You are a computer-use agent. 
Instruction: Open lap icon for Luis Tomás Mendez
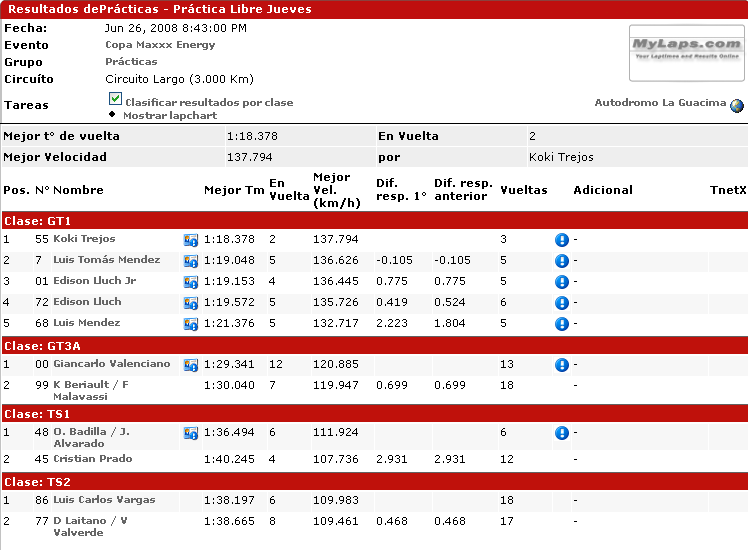click(x=191, y=261)
